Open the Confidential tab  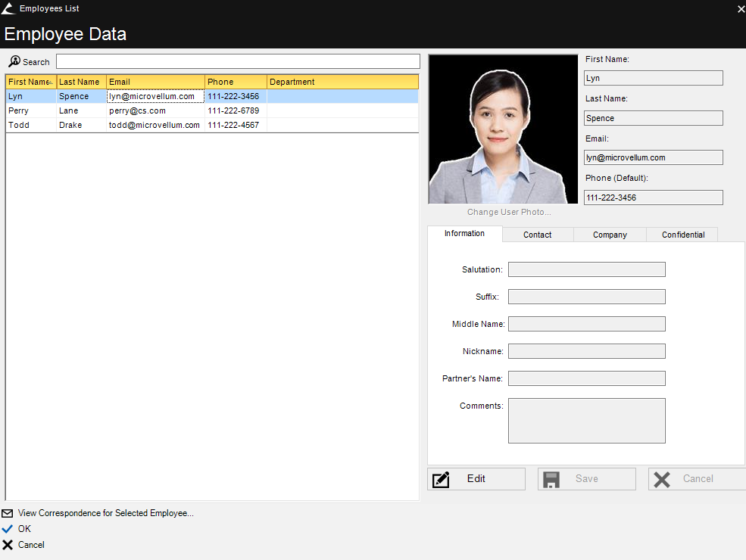[683, 235]
